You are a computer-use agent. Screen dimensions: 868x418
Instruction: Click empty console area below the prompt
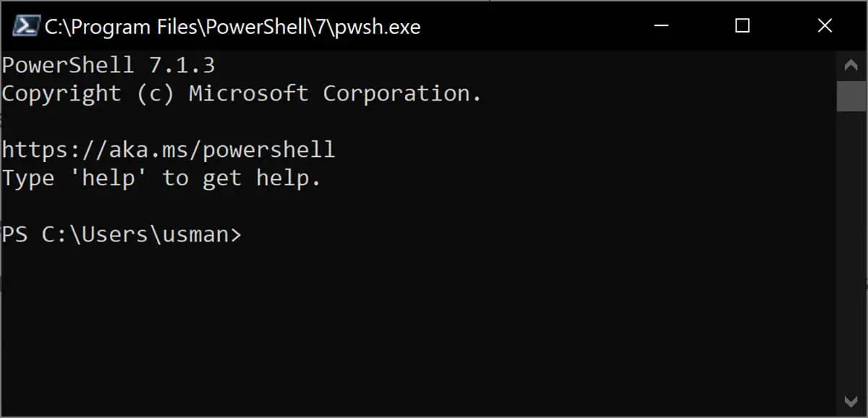click(x=418, y=329)
